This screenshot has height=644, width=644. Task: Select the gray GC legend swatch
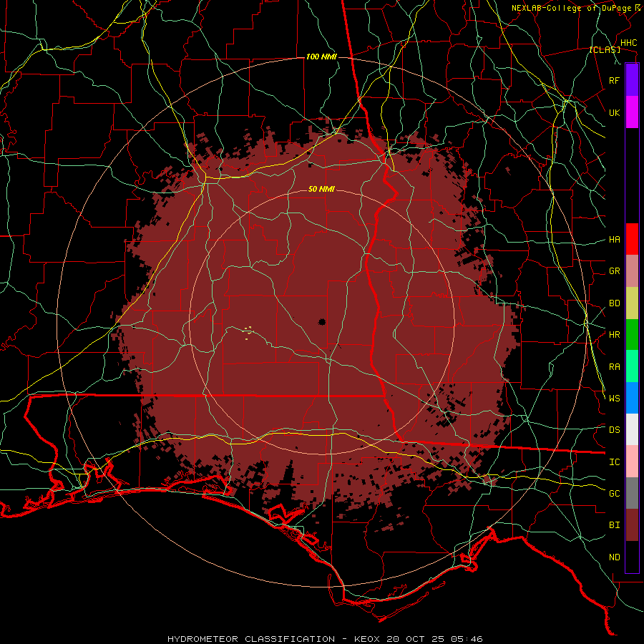(x=632, y=493)
